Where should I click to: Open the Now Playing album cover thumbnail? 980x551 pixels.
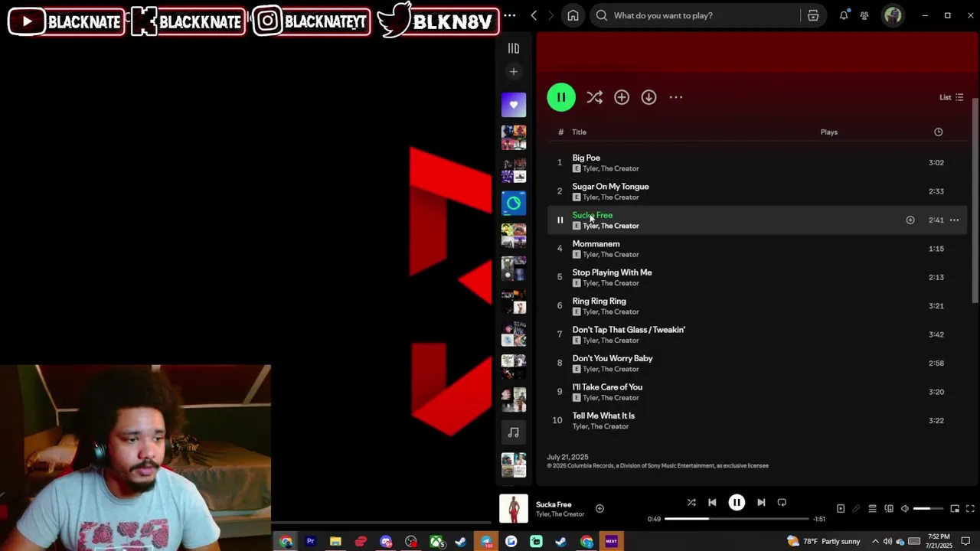click(514, 509)
